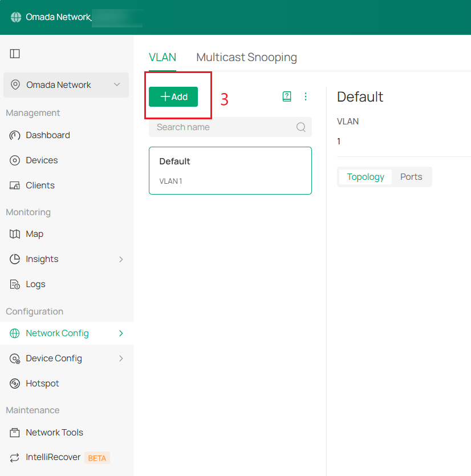Switch to the Topology view
Viewport: 471px width, 476px height.
click(366, 177)
